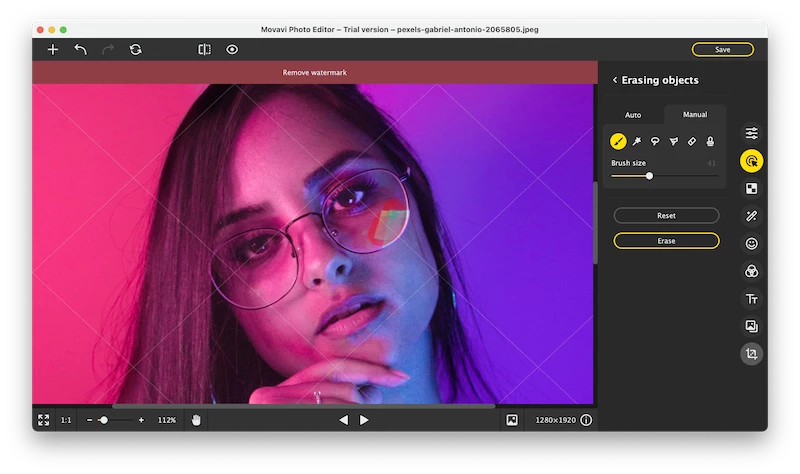Screen dimensions: 800x474
Task: Click the vertical scrollbar beside the canvas
Action: [595, 223]
